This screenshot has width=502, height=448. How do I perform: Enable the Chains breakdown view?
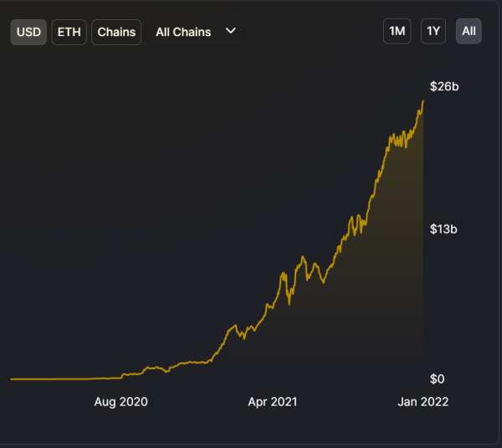tap(116, 32)
